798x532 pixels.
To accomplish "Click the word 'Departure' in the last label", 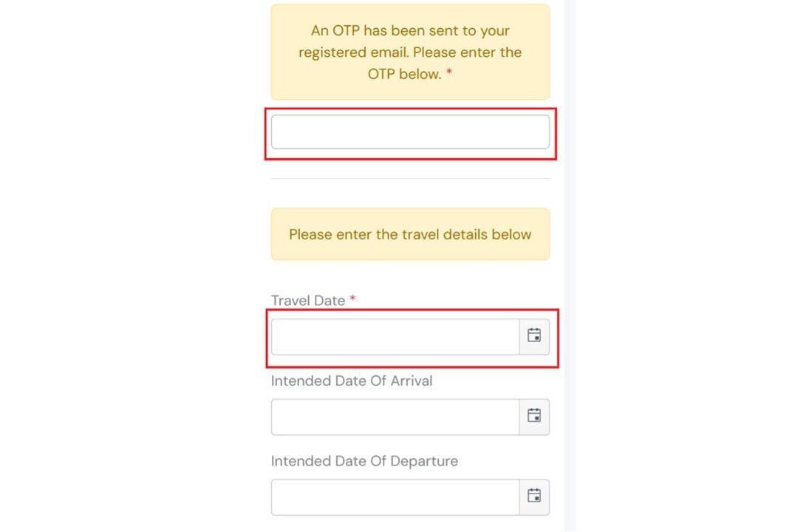I will tap(424, 461).
